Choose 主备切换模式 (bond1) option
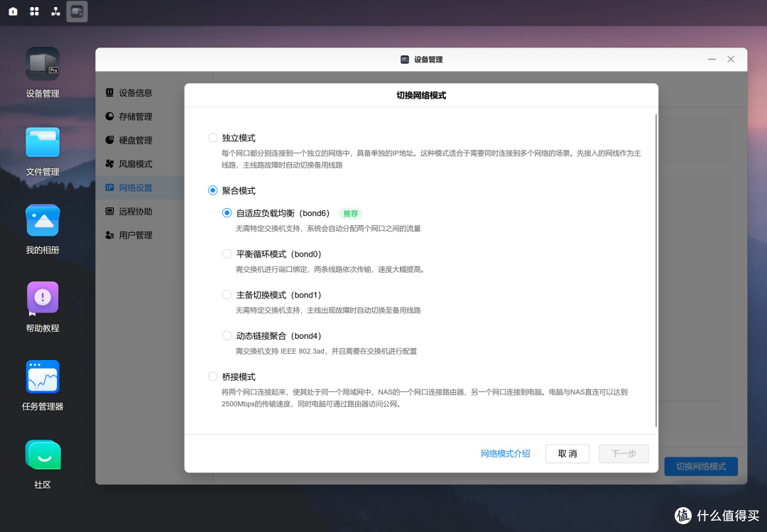This screenshot has width=767, height=532. (x=227, y=295)
